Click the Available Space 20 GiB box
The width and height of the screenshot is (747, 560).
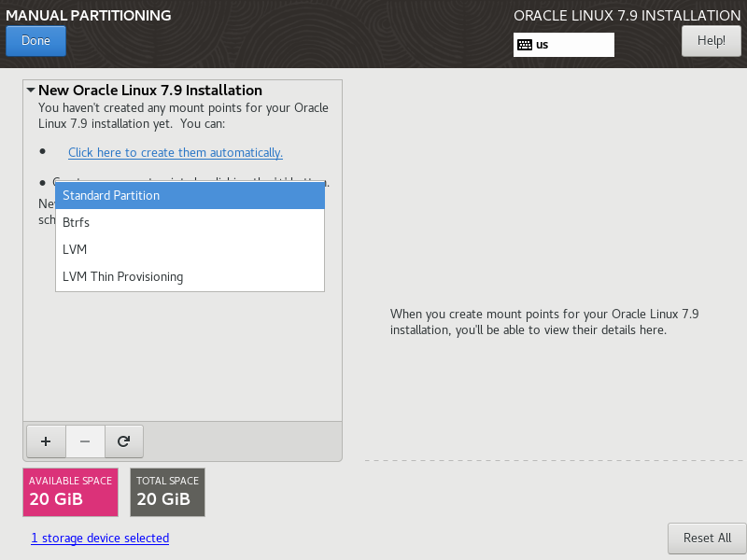(x=71, y=492)
